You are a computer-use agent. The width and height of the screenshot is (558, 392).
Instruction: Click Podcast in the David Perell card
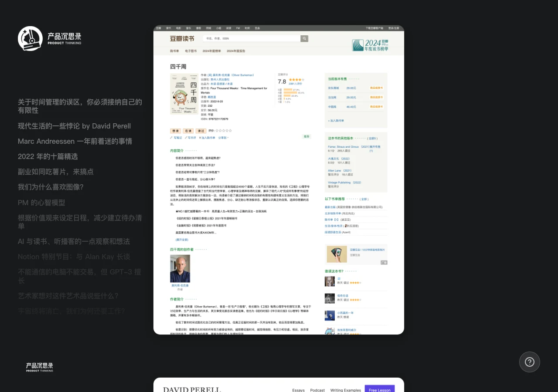tap(317, 390)
